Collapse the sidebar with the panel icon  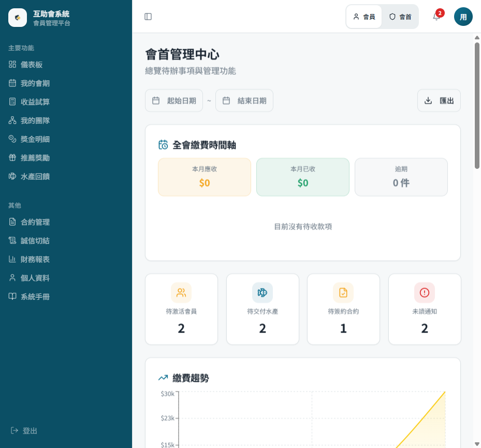pyautogui.click(x=148, y=17)
